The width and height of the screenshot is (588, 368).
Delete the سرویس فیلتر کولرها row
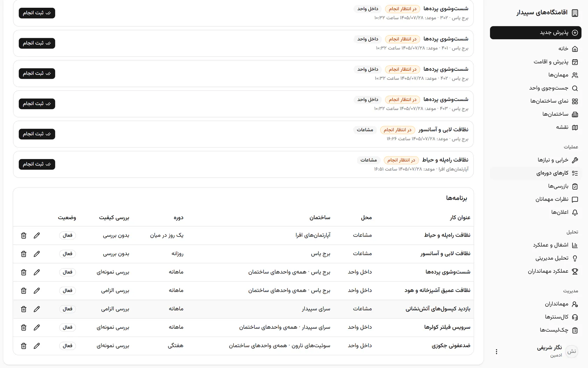pos(24,327)
